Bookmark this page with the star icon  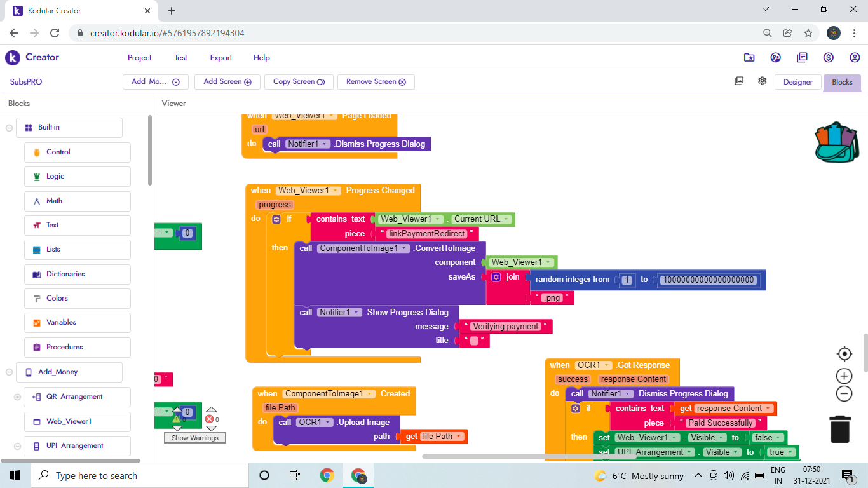tap(808, 33)
